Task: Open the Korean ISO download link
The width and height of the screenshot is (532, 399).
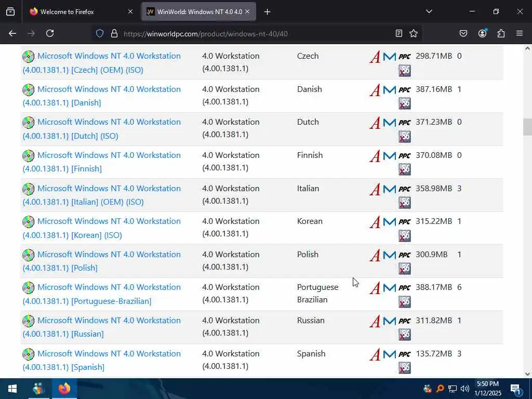Action: tap(102, 228)
